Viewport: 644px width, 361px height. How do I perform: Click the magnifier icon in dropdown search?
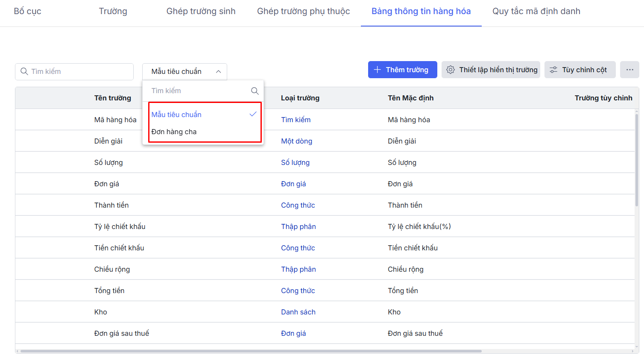[x=255, y=91]
